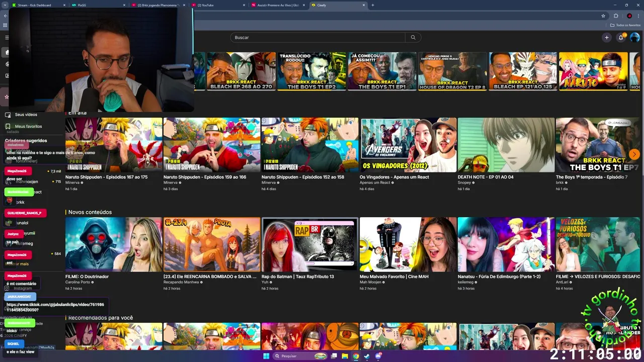Open keilemeg channel under Nanatsu video
This screenshot has width=644, height=362.
coord(466,282)
